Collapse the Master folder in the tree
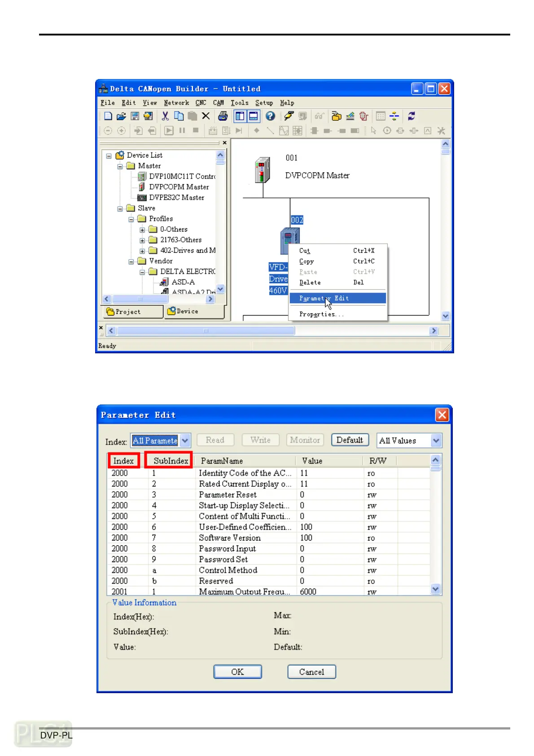534x756 pixels. (120, 167)
